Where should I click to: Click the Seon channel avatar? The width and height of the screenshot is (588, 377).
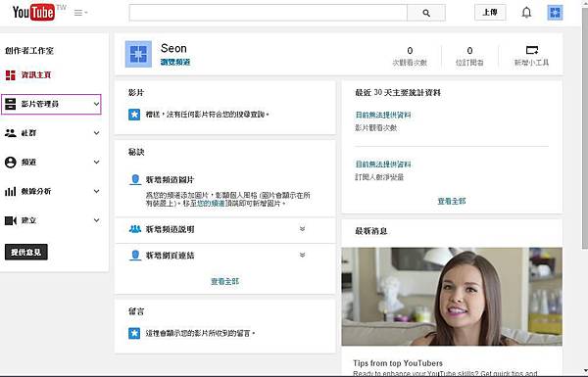[138, 54]
